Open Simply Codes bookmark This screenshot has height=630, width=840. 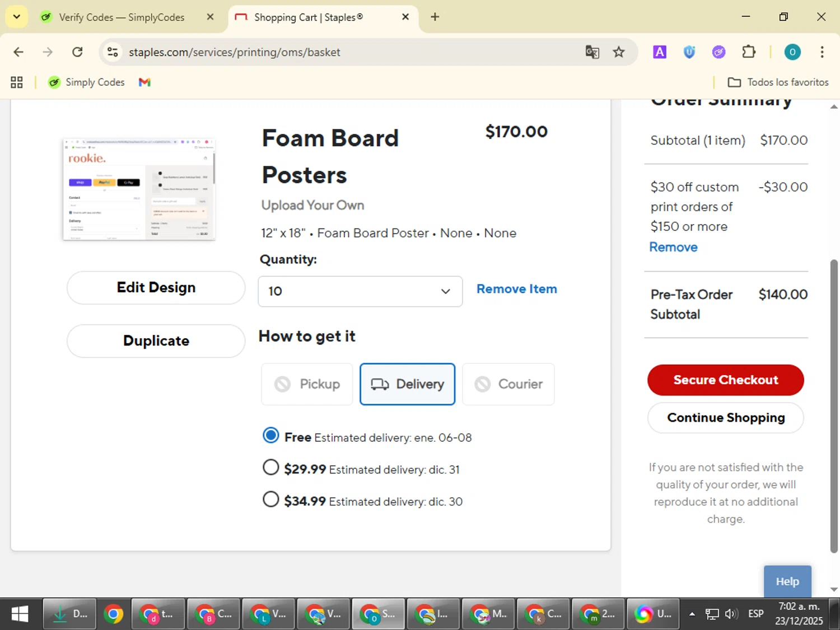[86, 82]
